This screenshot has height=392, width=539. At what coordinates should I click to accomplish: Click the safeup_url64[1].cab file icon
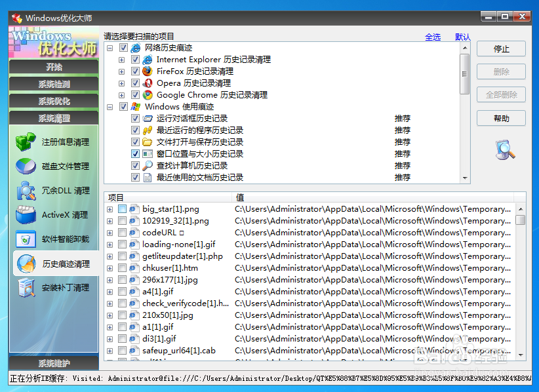134,351
